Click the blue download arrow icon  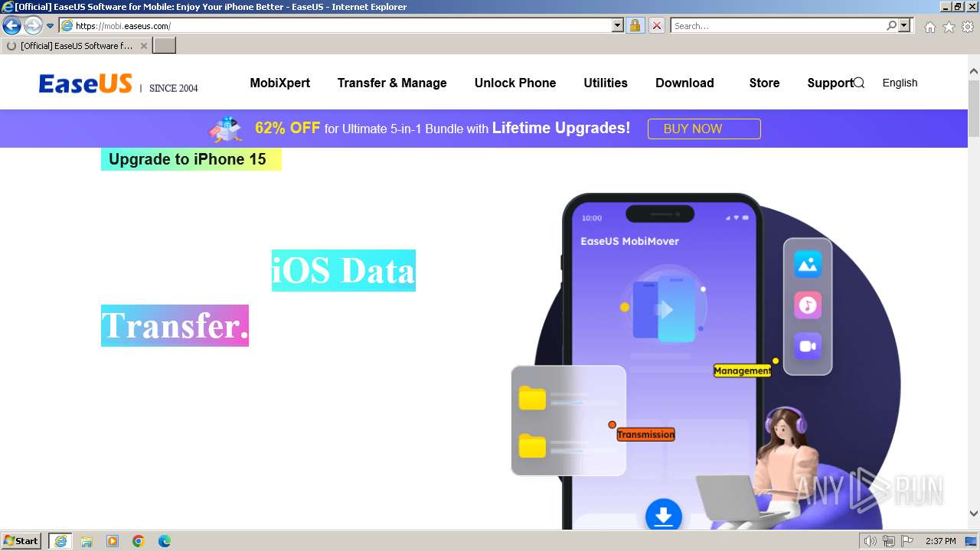pyautogui.click(x=663, y=514)
